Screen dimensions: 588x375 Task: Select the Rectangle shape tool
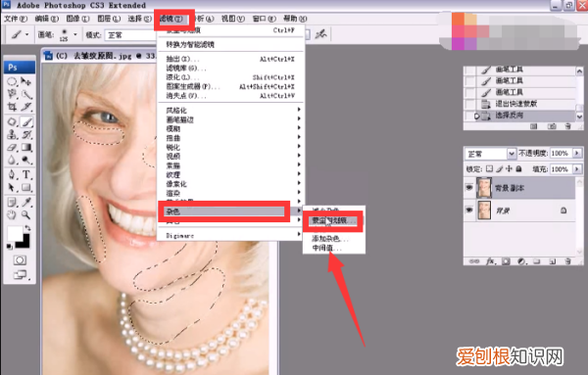pyautogui.click(x=25, y=187)
